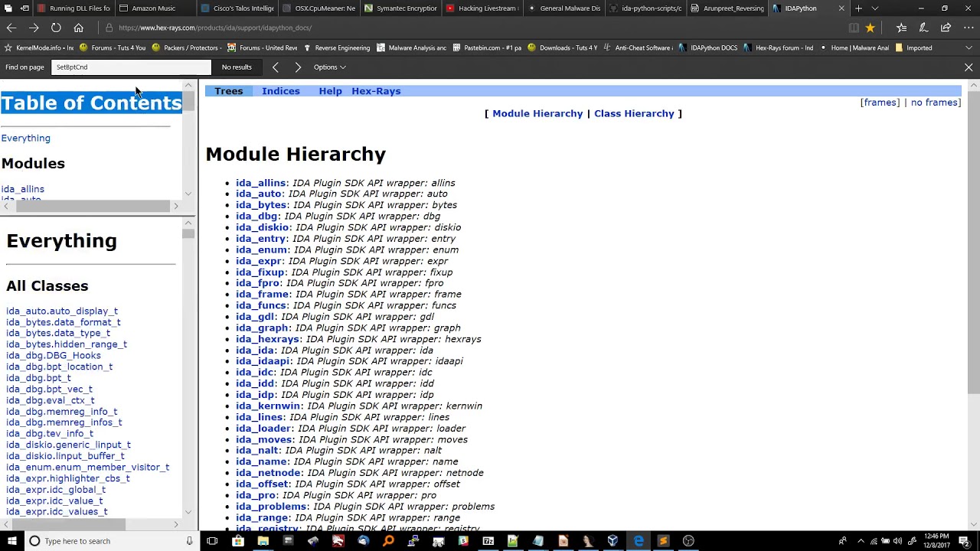Switch to Edge browser on taskbar
The height and width of the screenshot is (551, 980).
pos(639,541)
